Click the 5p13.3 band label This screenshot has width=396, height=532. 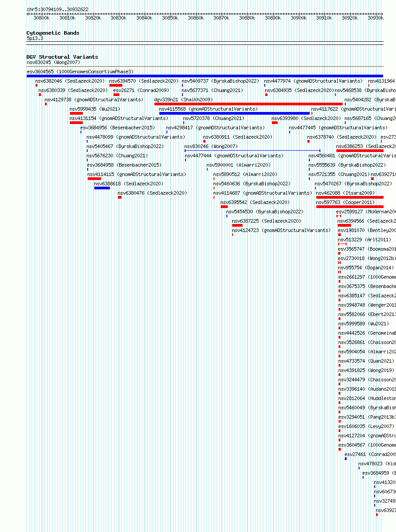pyautogui.click(x=35, y=38)
